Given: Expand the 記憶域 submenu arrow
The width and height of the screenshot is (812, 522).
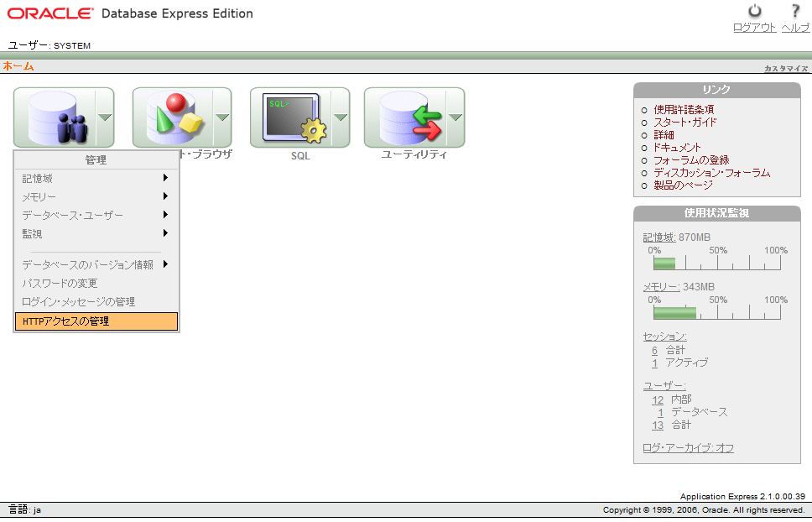Looking at the screenshot, I should pyautogui.click(x=166, y=178).
